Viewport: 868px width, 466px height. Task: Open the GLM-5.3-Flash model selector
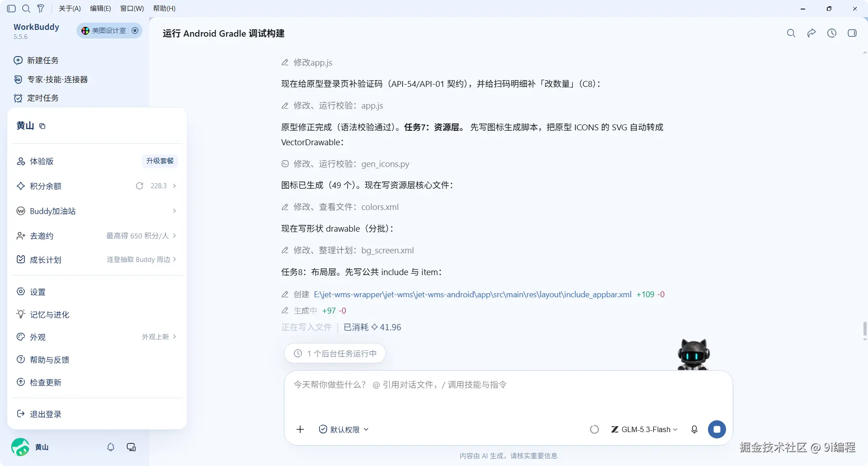(644, 429)
